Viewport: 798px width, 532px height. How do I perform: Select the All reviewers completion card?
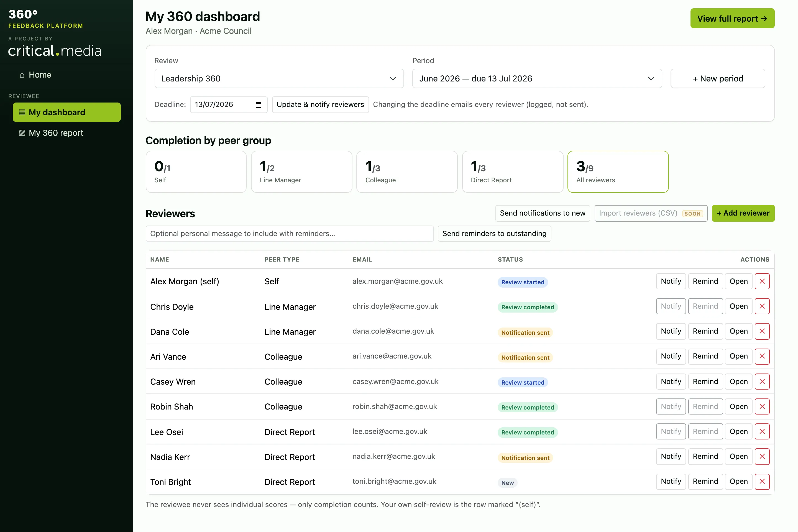[618, 172]
